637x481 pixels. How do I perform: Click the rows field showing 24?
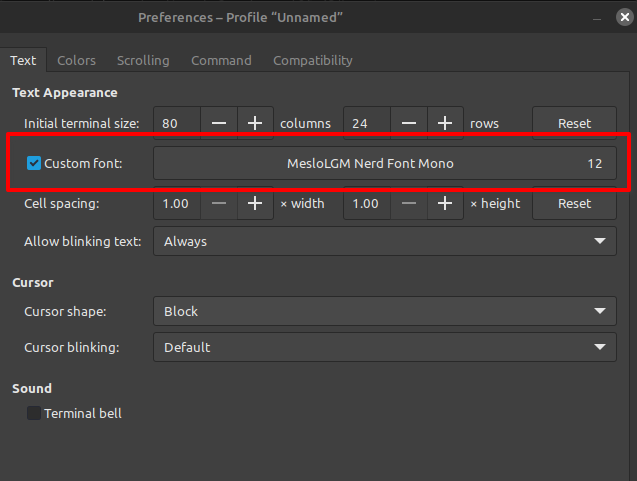[367, 123]
